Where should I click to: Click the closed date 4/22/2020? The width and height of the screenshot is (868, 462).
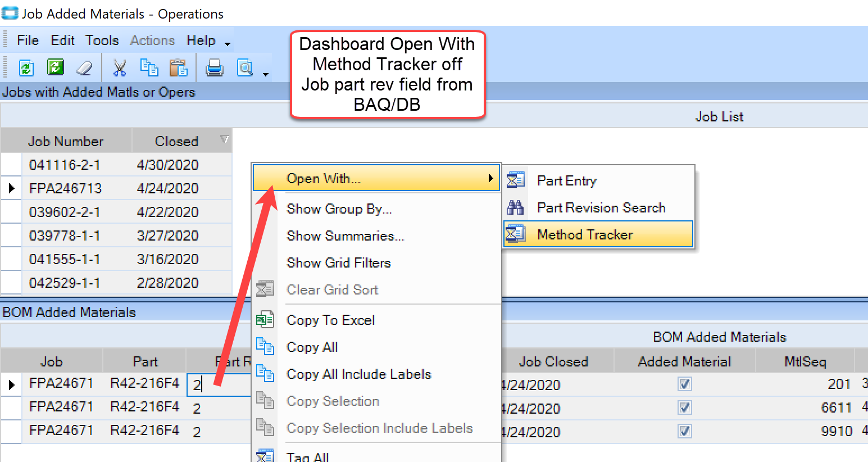[x=167, y=212]
